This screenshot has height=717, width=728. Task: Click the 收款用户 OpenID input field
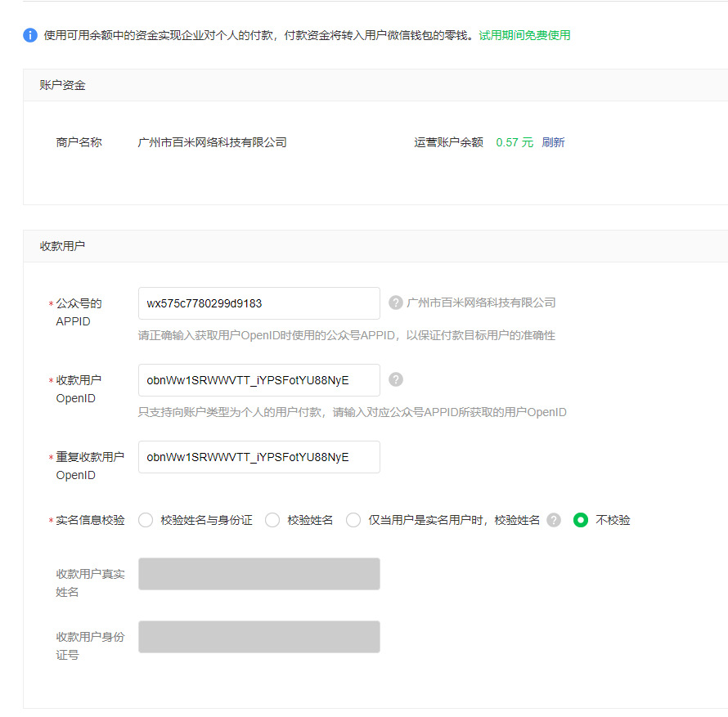point(259,380)
